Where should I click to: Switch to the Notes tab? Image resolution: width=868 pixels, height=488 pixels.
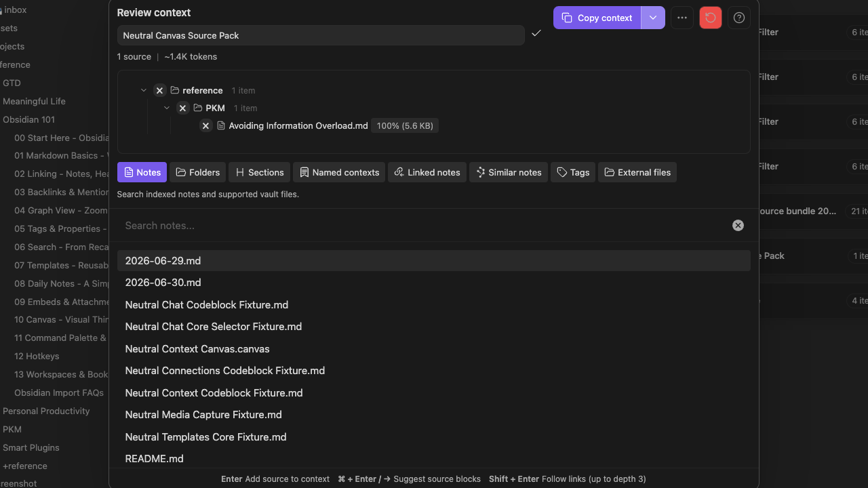[142, 172]
